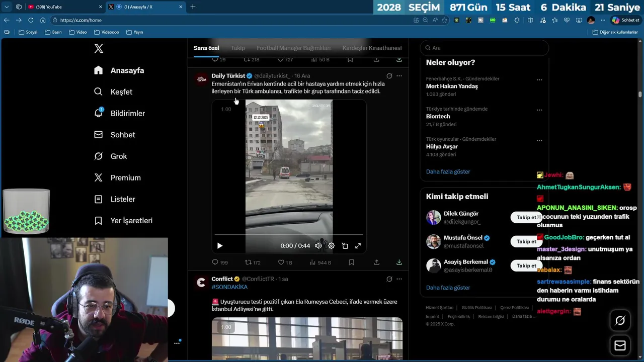Open the Premium page

click(x=117, y=177)
